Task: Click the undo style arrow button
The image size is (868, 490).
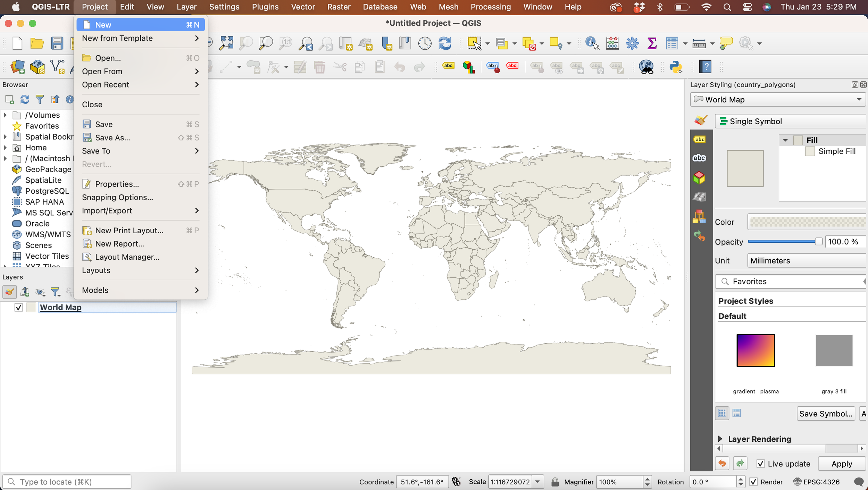Action: coord(722,464)
